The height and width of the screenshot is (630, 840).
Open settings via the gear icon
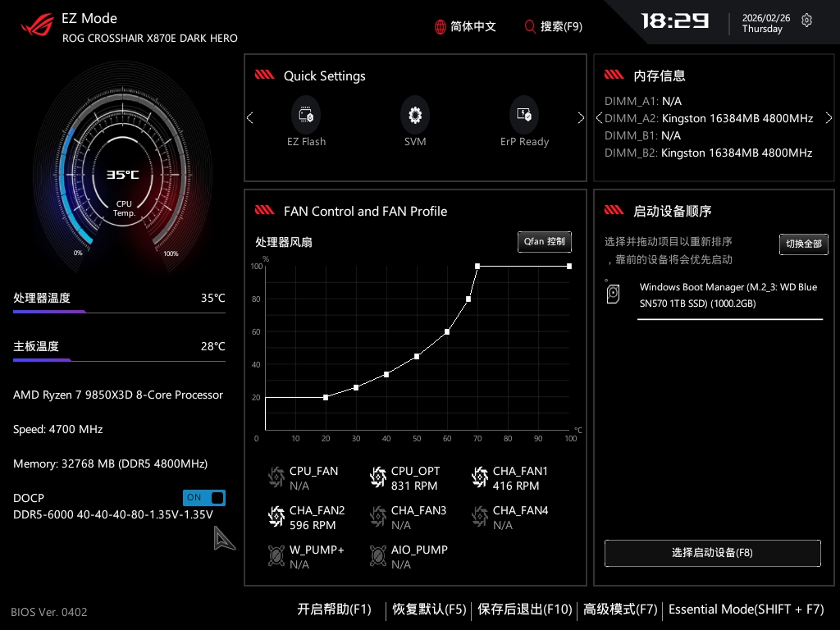tap(807, 21)
